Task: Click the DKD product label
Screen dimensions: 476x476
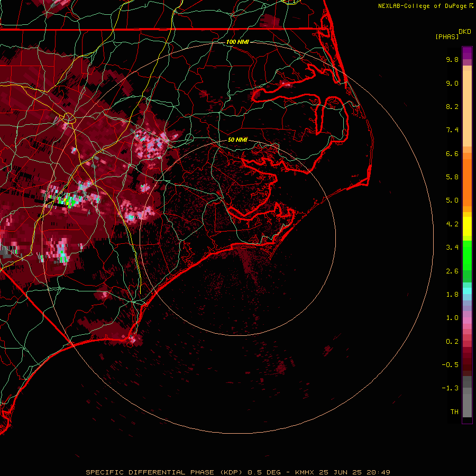Action: pyautogui.click(x=465, y=32)
